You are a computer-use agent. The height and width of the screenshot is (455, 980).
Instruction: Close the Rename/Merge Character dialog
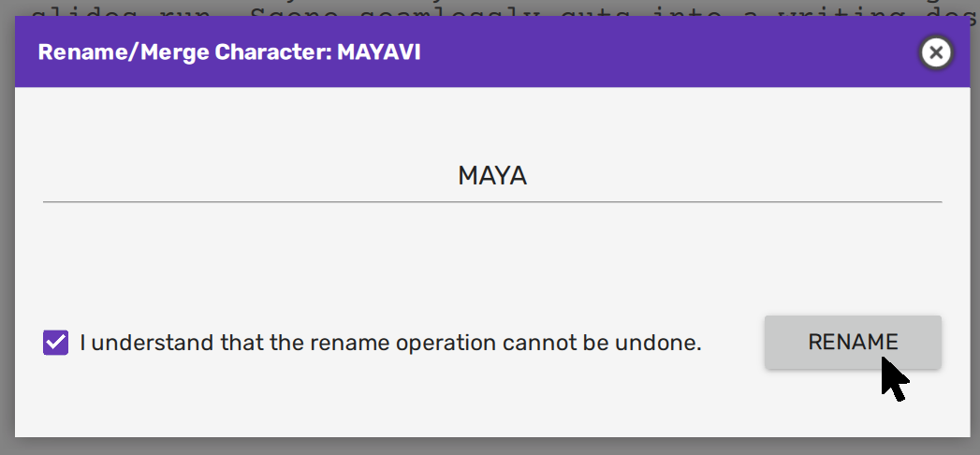[935, 52]
